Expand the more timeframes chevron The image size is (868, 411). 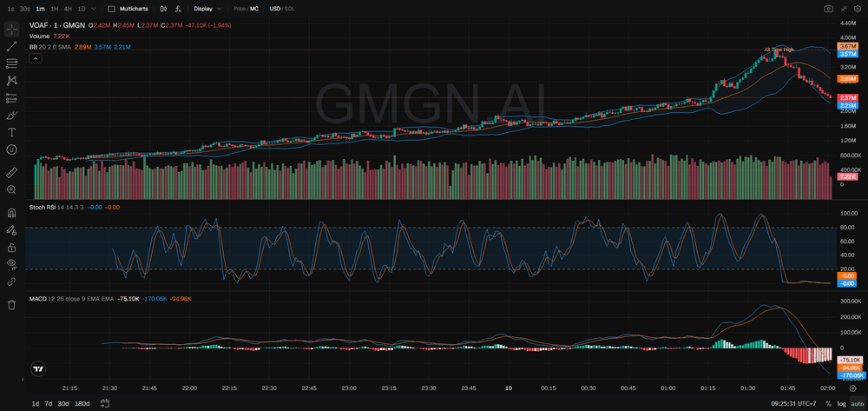[93, 9]
